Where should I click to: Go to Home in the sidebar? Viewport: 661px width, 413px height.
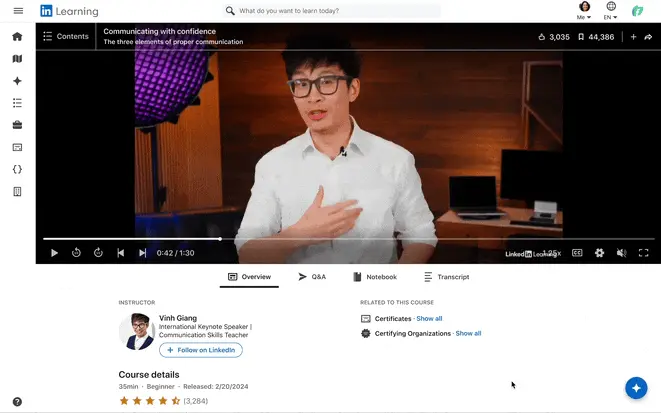[17, 37]
